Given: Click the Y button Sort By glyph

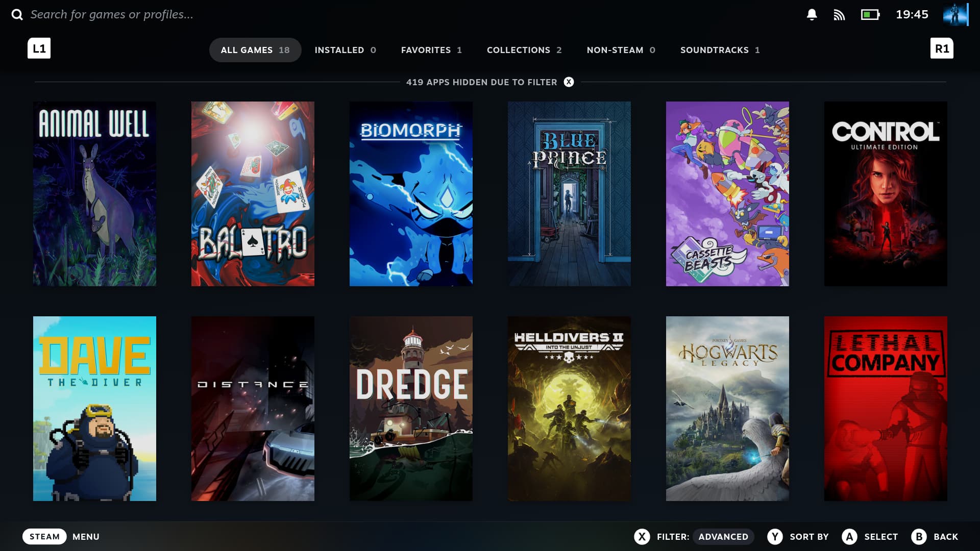Looking at the screenshot, I should click(x=775, y=537).
